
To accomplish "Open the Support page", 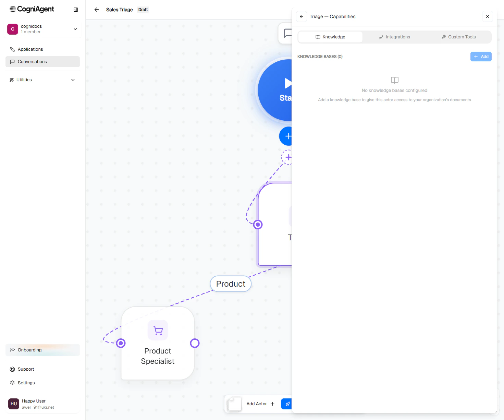I will point(42,369).
